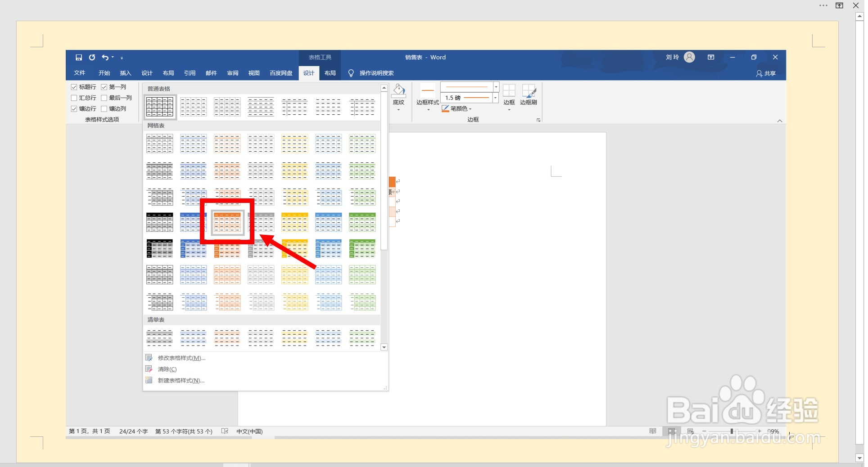This screenshot has height=467, width=868.
Task: Click the clear table style icon
Action: click(149, 369)
